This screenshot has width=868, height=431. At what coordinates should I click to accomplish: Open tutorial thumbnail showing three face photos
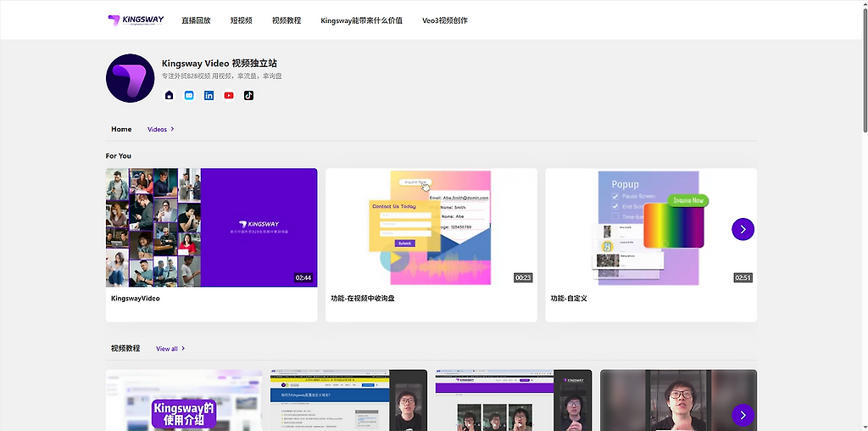click(514, 400)
